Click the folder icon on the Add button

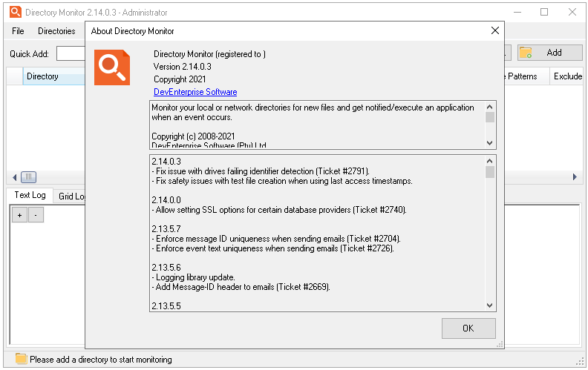point(526,53)
